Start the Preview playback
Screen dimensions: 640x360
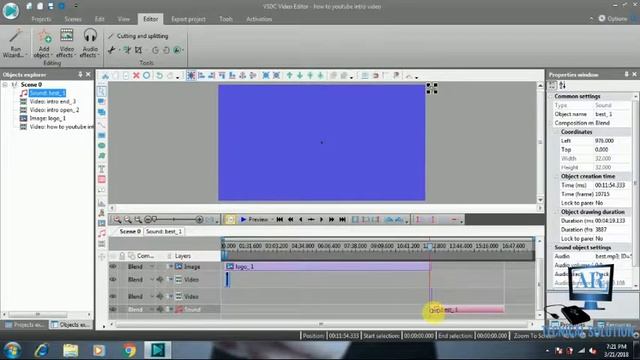[254, 220]
